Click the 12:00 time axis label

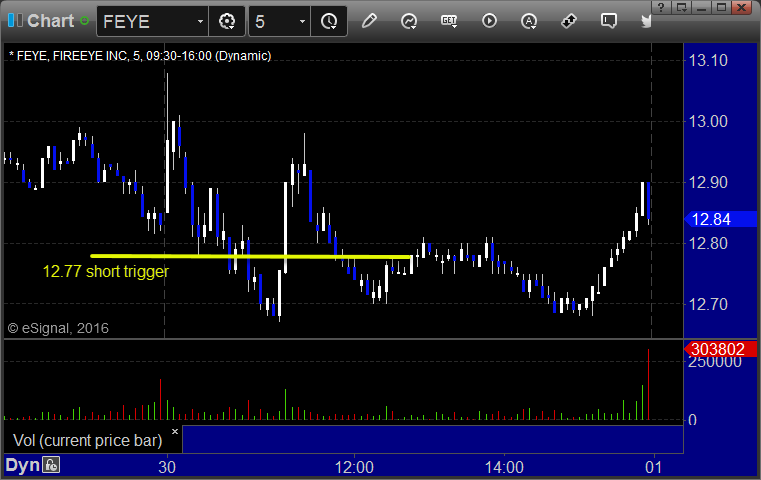[x=354, y=467]
